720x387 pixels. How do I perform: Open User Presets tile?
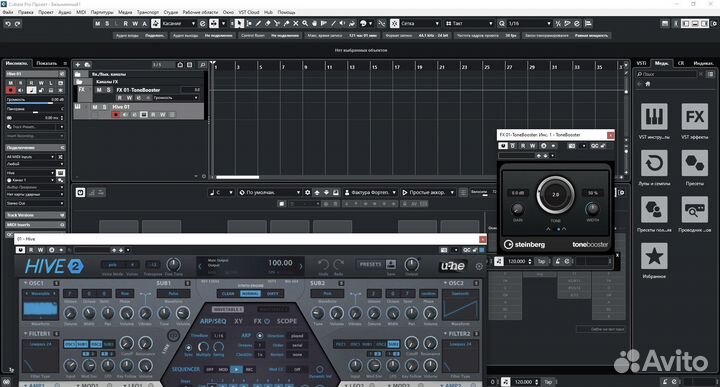654,209
